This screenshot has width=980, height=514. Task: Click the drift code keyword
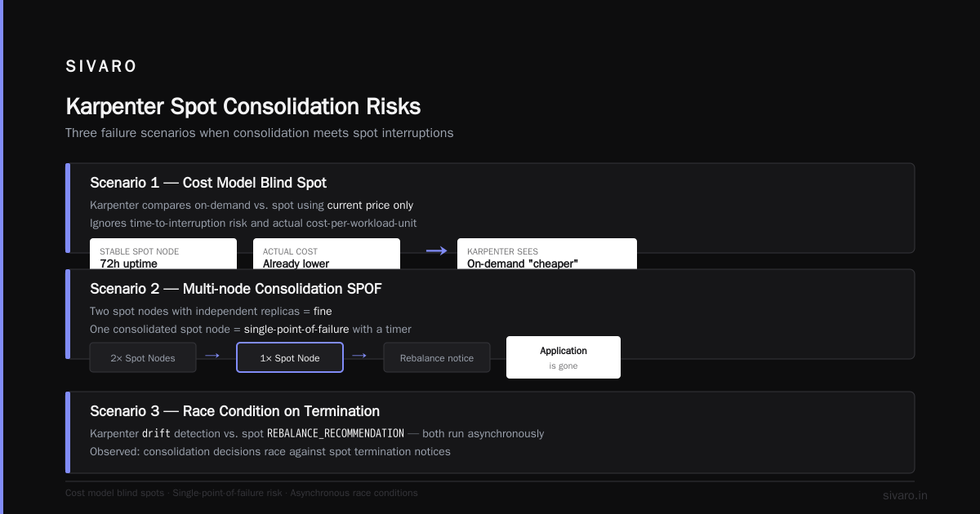pos(156,433)
